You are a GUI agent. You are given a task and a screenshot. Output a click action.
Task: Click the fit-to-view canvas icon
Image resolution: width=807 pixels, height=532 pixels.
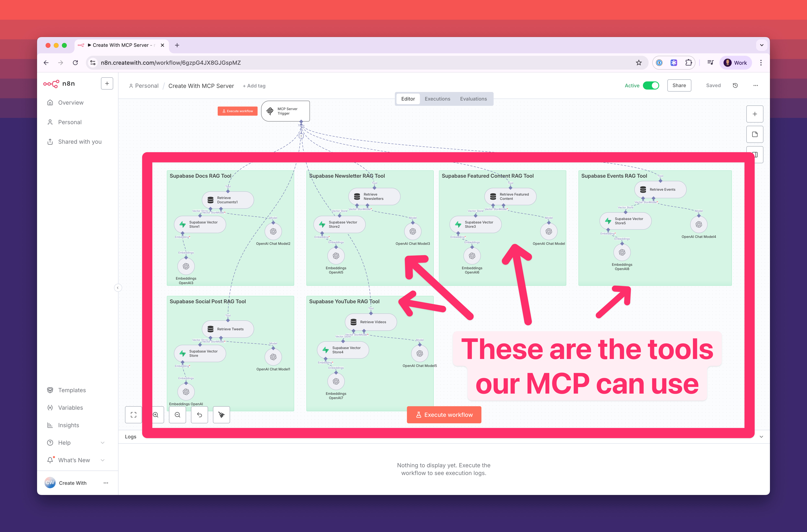click(x=133, y=415)
